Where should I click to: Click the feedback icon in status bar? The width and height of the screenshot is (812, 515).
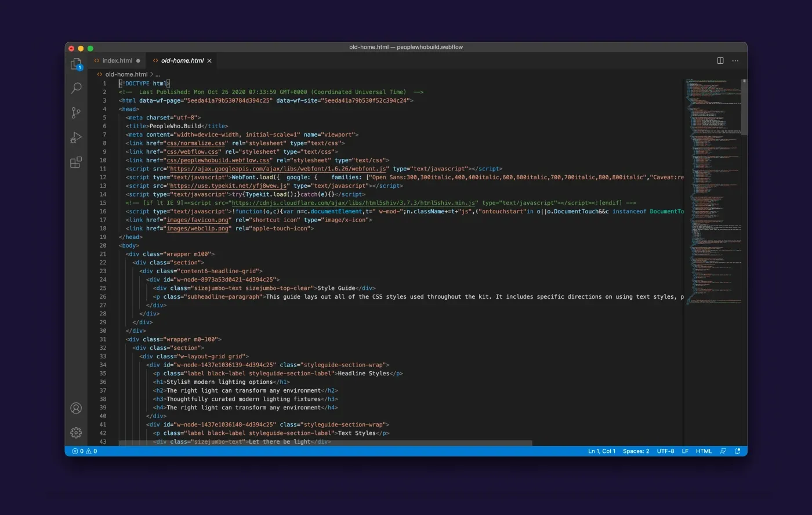(723, 451)
